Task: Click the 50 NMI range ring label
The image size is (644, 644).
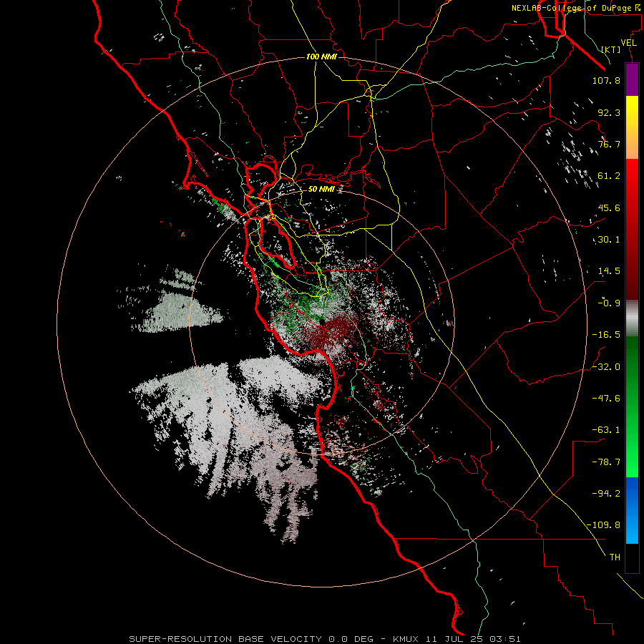Action: [x=321, y=189]
